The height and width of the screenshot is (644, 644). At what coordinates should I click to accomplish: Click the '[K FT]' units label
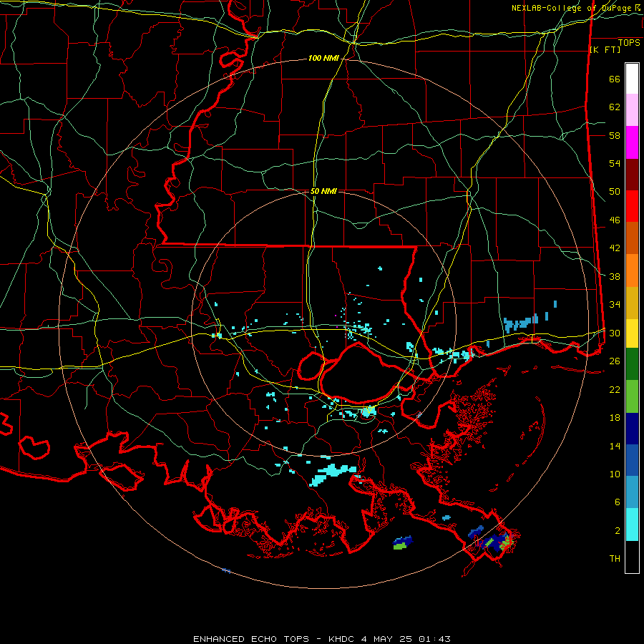(x=605, y=49)
